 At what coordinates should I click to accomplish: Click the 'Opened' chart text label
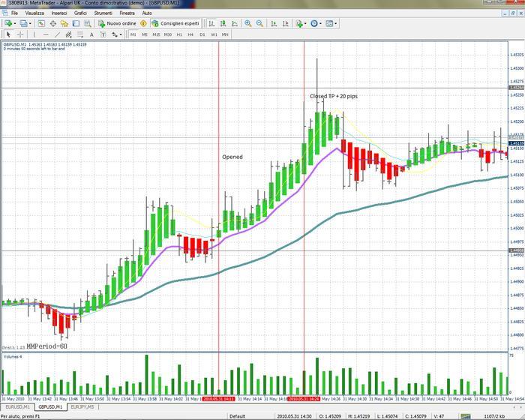(x=232, y=157)
